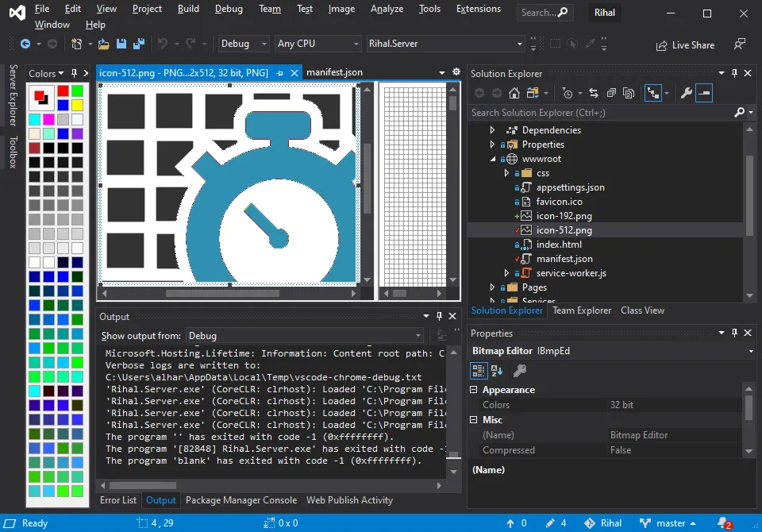Click the Save All toolbar icon
This screenshot has width=762, height=532.
tap(139, 44)
